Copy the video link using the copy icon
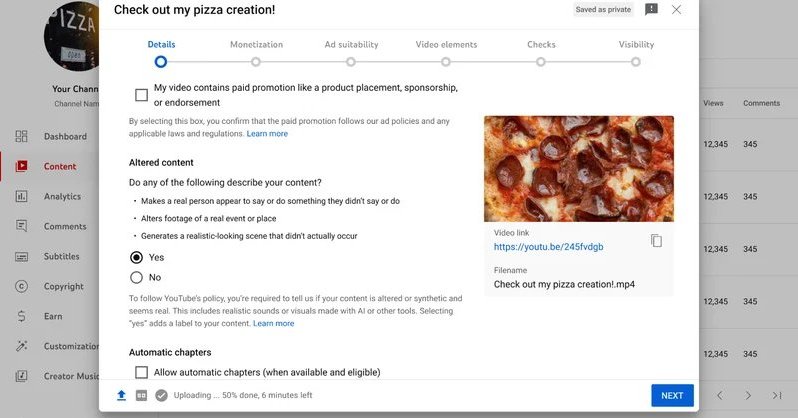The image size is (798, 418). tap(656, 240)
